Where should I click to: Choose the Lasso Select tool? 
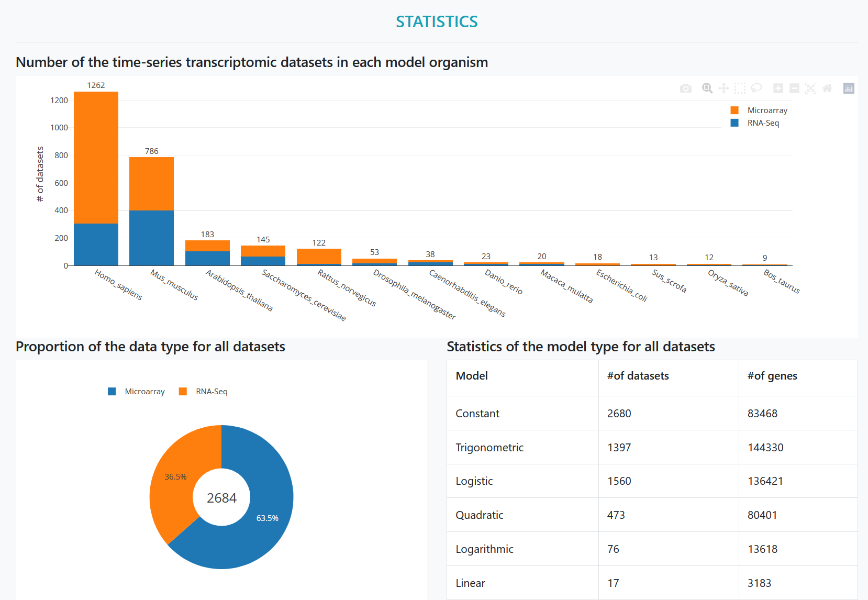click(756, 88)
